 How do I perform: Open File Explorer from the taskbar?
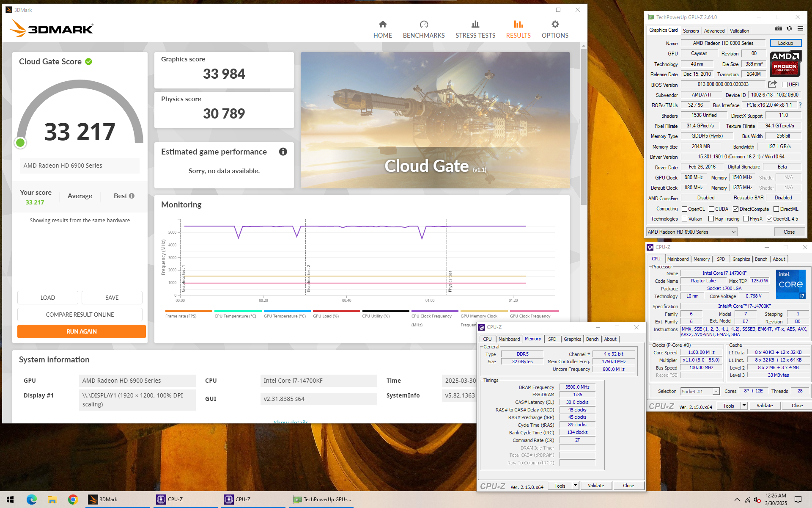pos(52,500)
